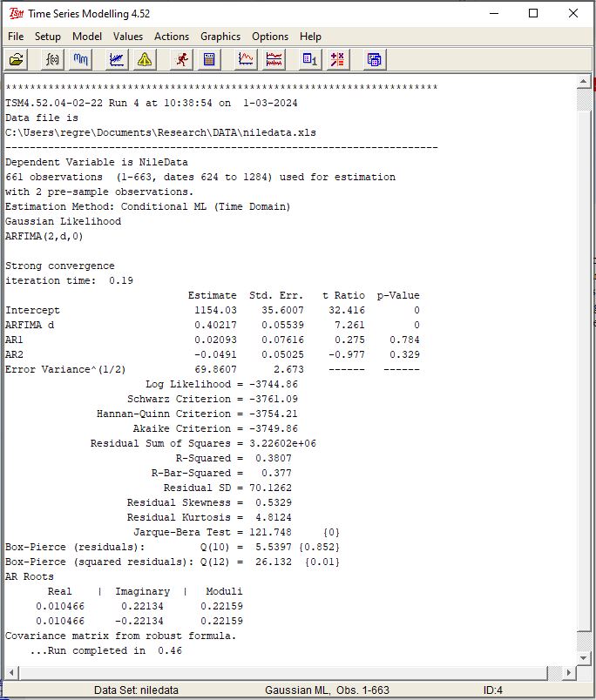Screen dimensions: 596x700
Task: Click the data table icon labeled 1
Action: click(309, 59)
